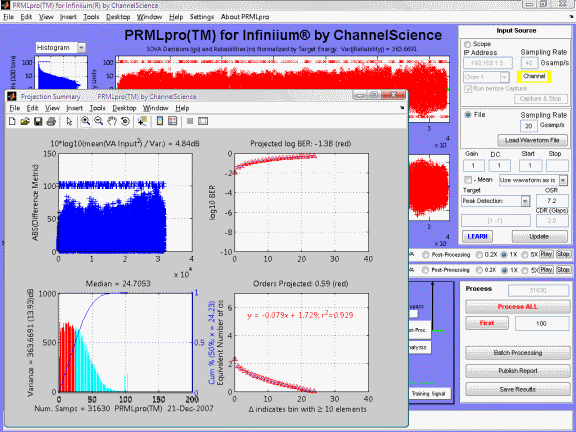Screen dimensions: 576x432
Task: Click the Save Results button
Action: tap(518, 389)
